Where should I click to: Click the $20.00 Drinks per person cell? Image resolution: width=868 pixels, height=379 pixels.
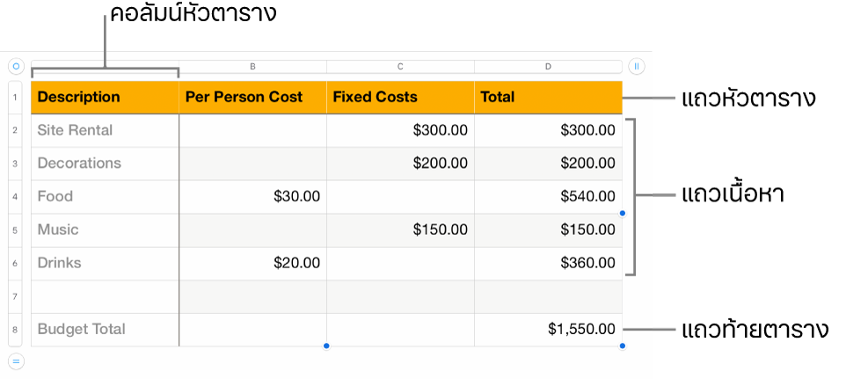(x=253, y=263)
